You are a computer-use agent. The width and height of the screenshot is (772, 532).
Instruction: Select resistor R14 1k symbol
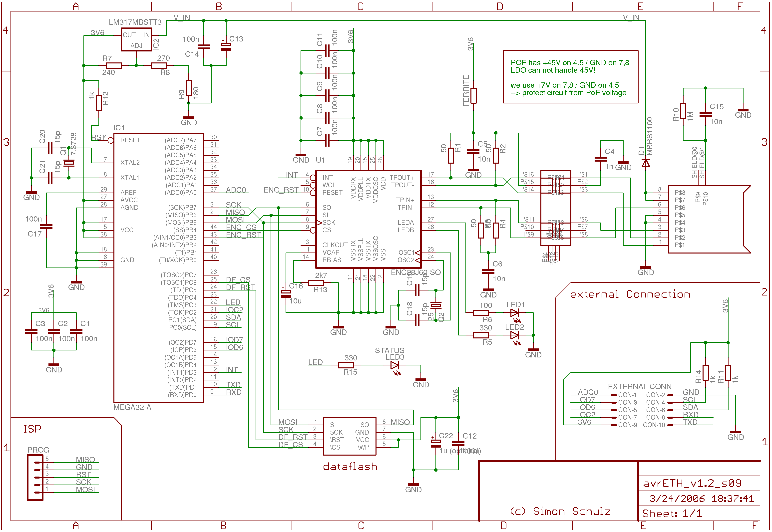tap(706, 373)
